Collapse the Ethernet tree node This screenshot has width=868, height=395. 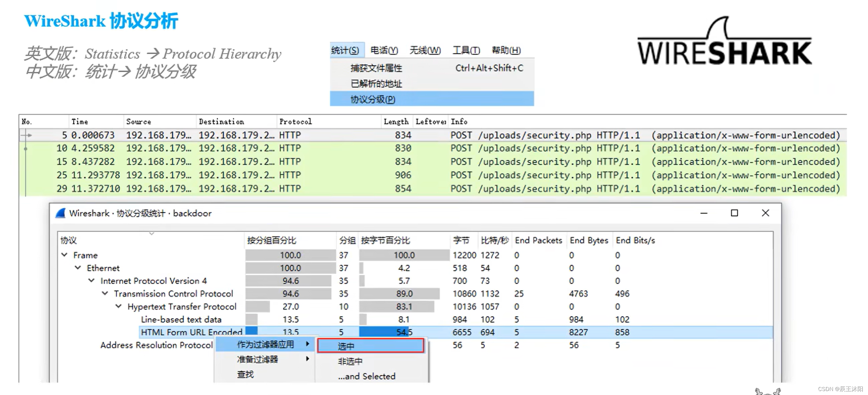[78, 268]
